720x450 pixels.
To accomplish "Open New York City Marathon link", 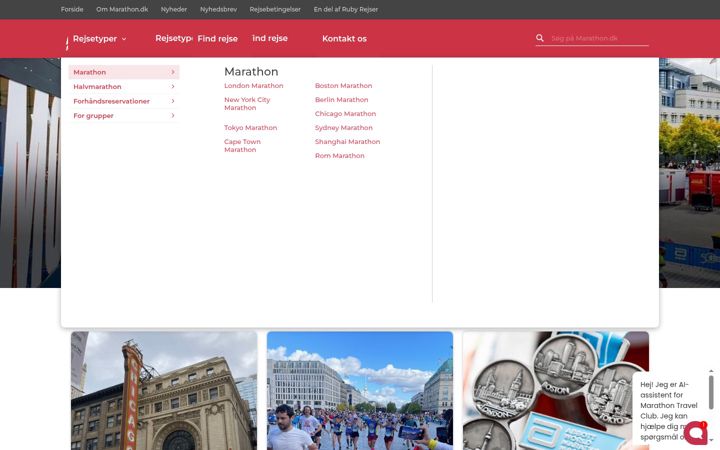I will pos(247,104).
